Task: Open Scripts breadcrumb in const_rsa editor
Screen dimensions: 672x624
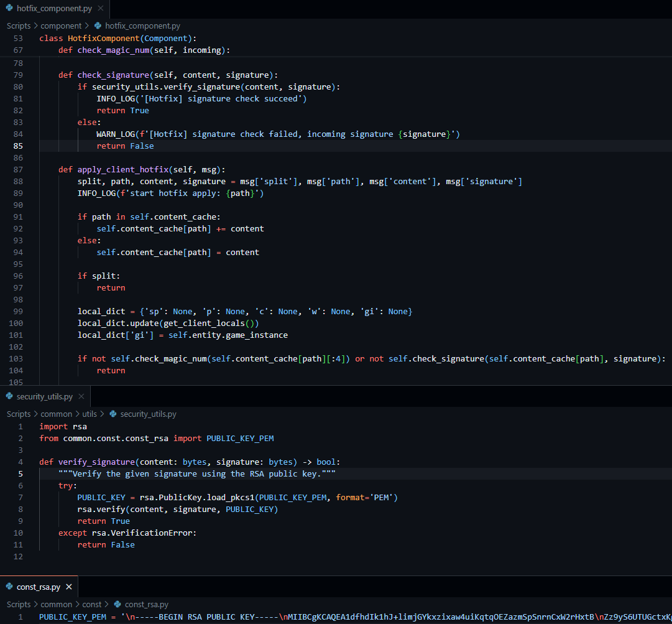Action: pyautogui.click(x=19, y=604)
